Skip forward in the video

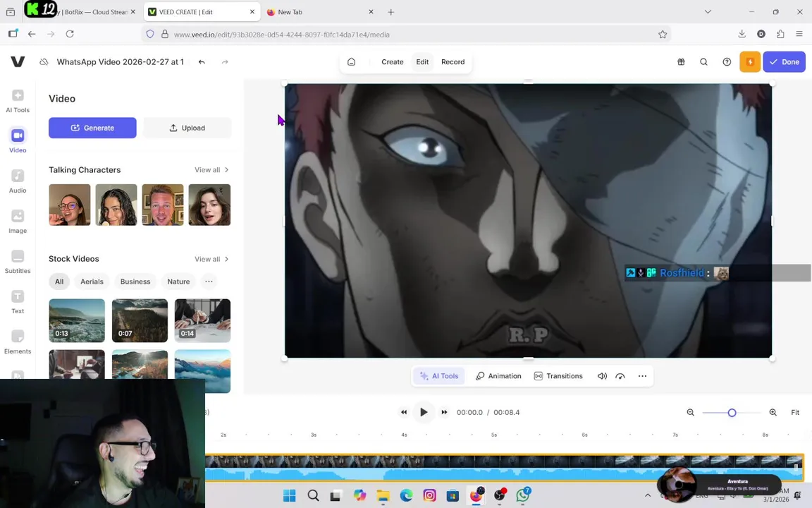click(x=444, y=412)
